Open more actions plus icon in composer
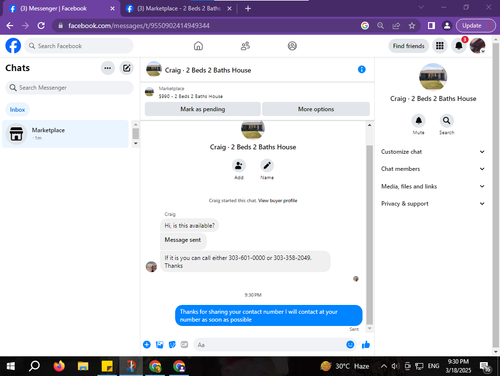Screen dimensions: 500x376 [147, 345]
